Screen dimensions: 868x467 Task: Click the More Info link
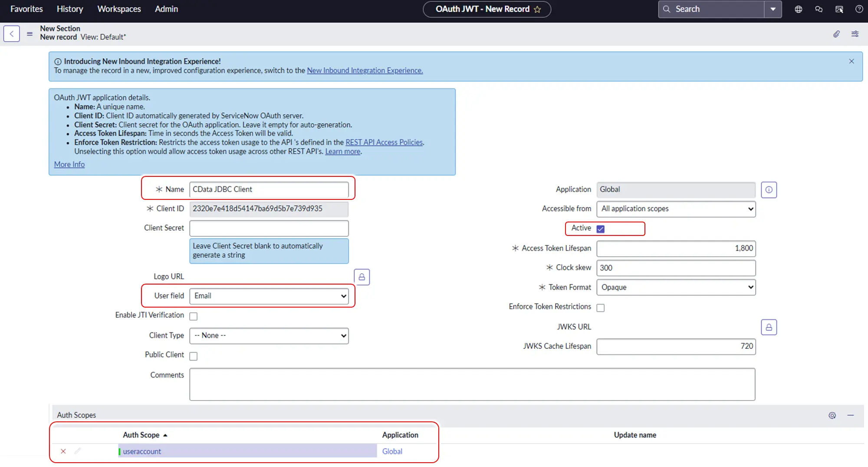[x=69, y=165]
